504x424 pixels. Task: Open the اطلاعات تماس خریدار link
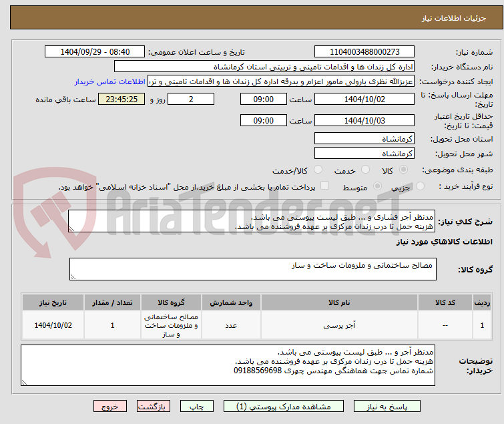coord(110,81)
